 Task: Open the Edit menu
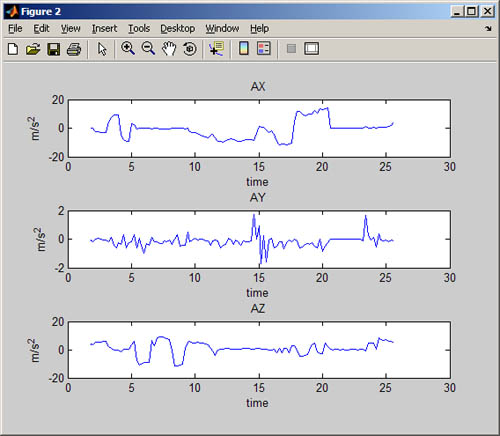tap(41, 29)
